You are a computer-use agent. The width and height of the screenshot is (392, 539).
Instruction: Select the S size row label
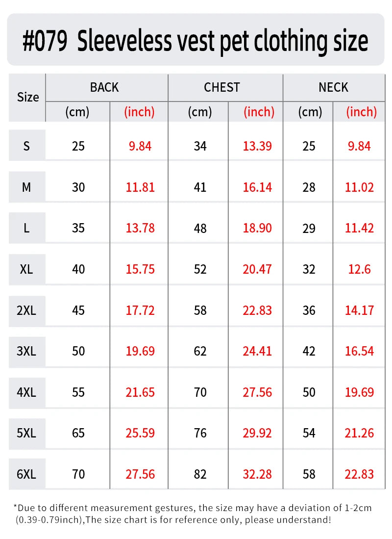(x=26, y=146)
